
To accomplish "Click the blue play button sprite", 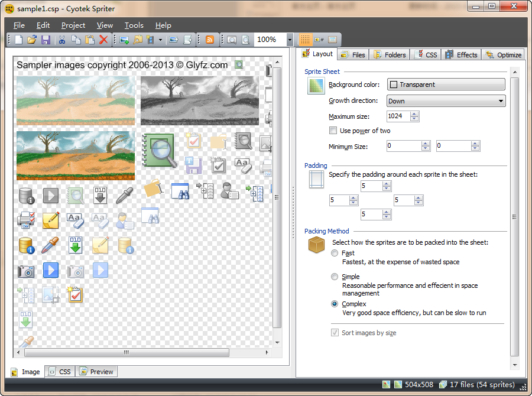I will (x=51, y=271).
